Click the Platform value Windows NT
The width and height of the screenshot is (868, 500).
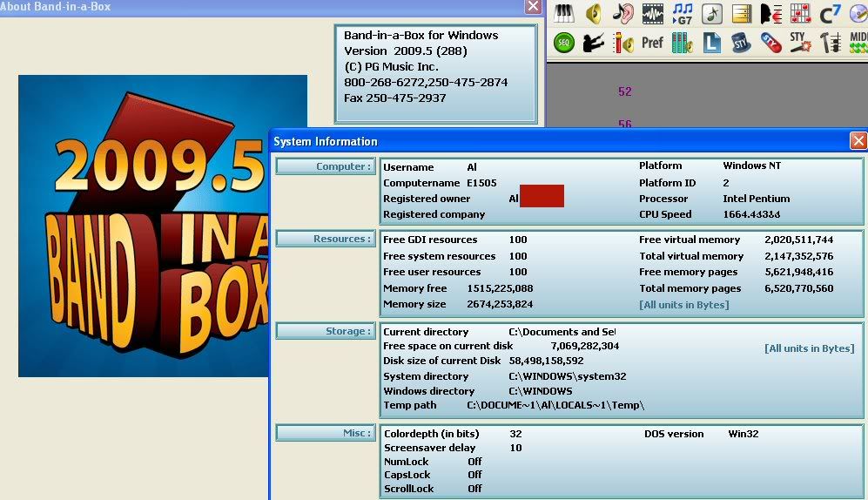tap(751, 166)
